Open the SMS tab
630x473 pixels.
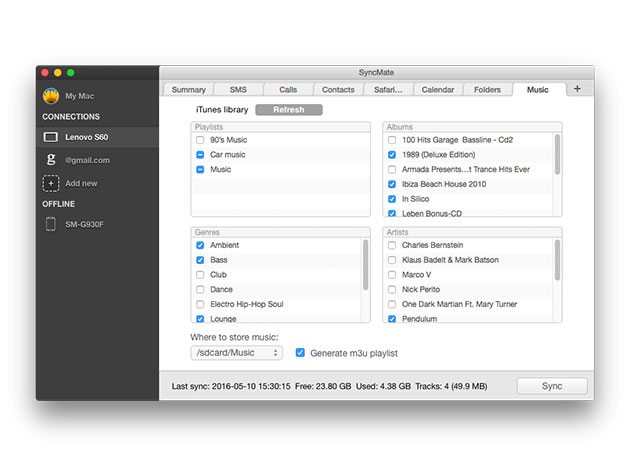pos(238,90)
